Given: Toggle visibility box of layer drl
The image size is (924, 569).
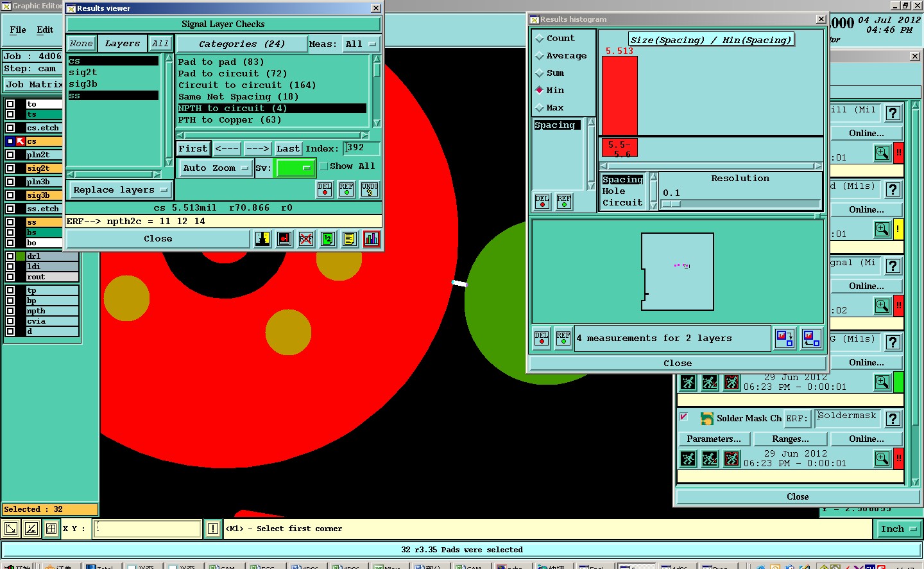Looking at the screenshot, I should point(10,256).
